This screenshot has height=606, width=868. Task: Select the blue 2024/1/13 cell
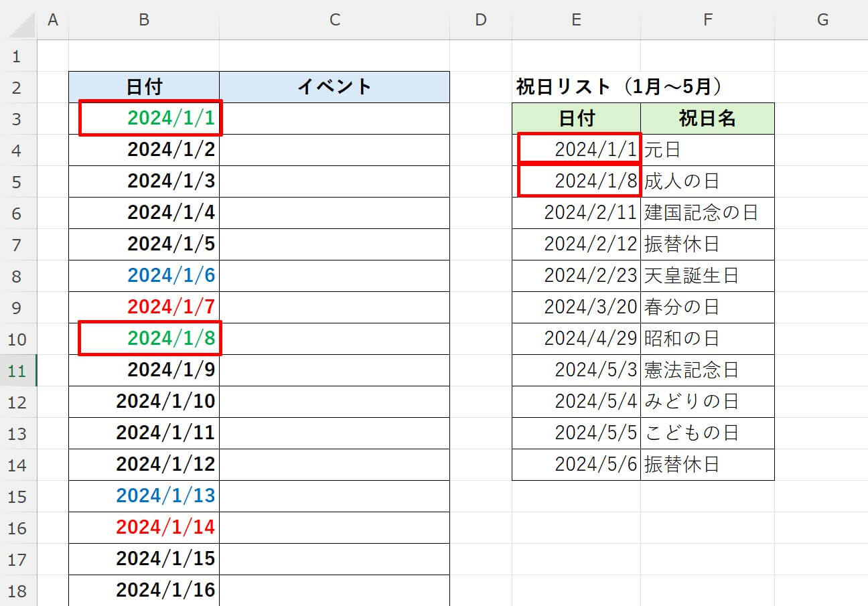(x=144, y=496)
